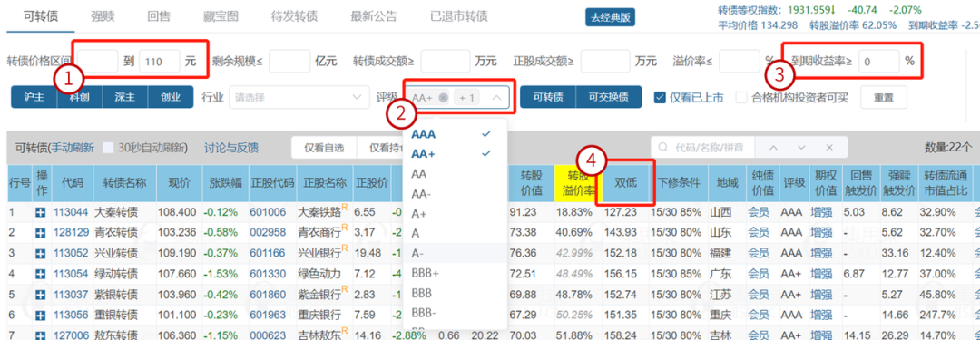
Task: Focus the minimum 转债价格 input
Action: (x=98, y=62)
